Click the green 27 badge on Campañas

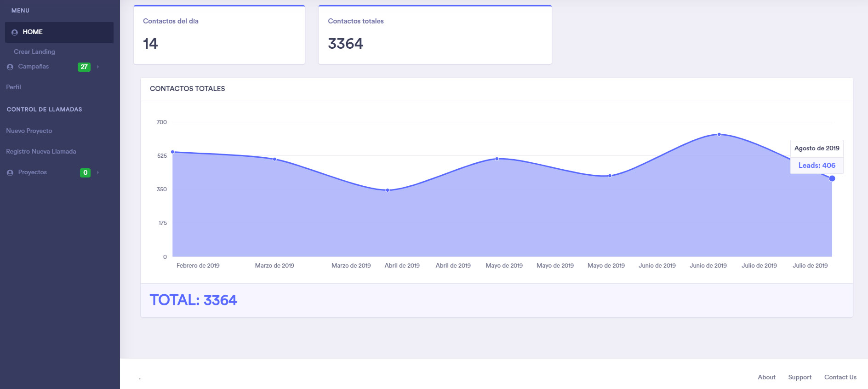point(84,67)
